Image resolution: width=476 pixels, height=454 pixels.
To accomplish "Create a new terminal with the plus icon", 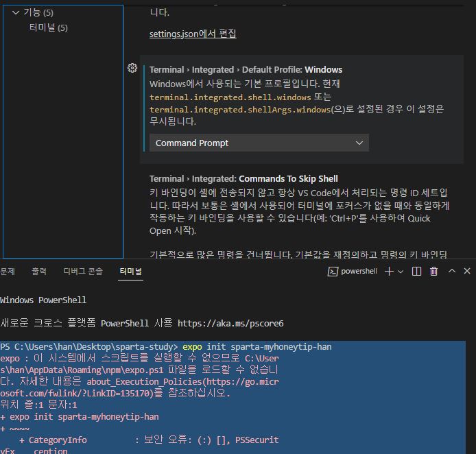I will [x=389, y=272].
